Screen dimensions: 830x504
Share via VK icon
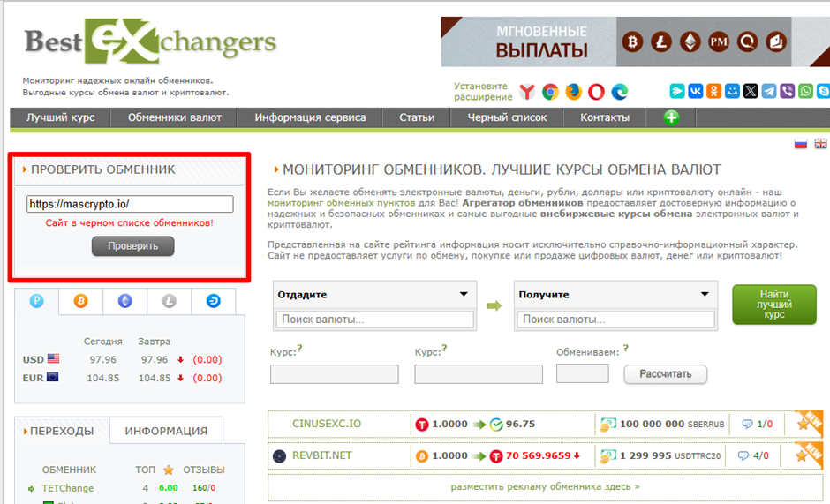(696, 91)
